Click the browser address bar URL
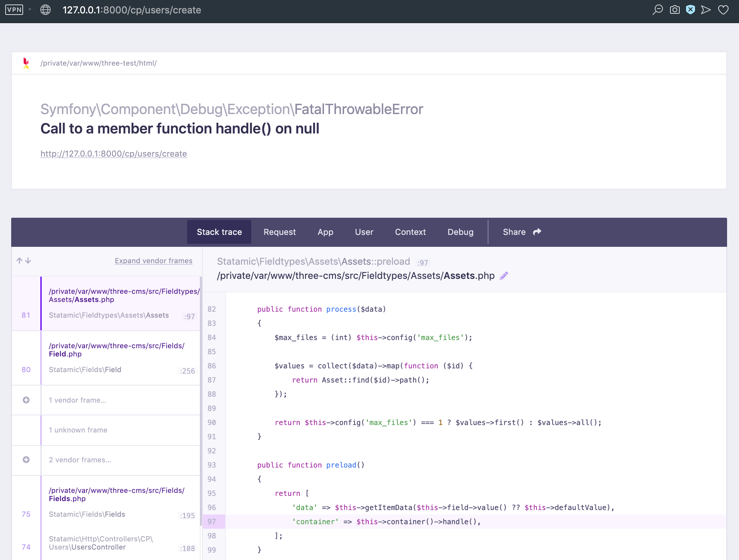 tap(132, 10)
